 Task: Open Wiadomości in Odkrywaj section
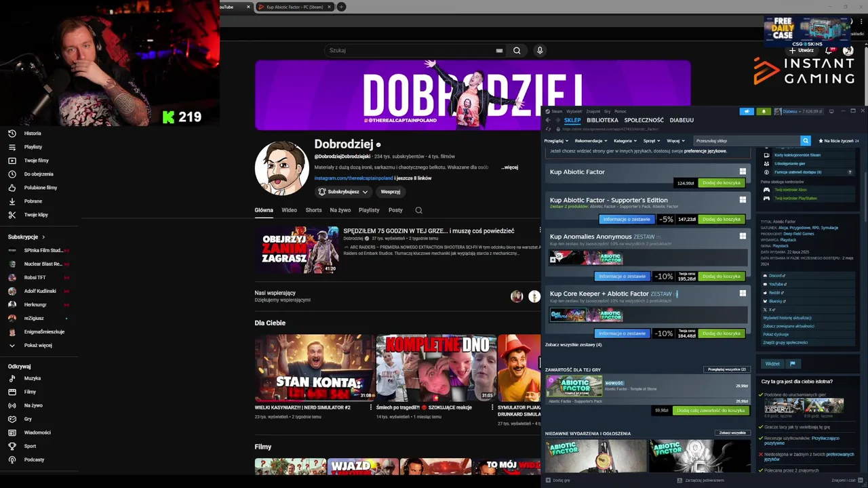point(37,432)
